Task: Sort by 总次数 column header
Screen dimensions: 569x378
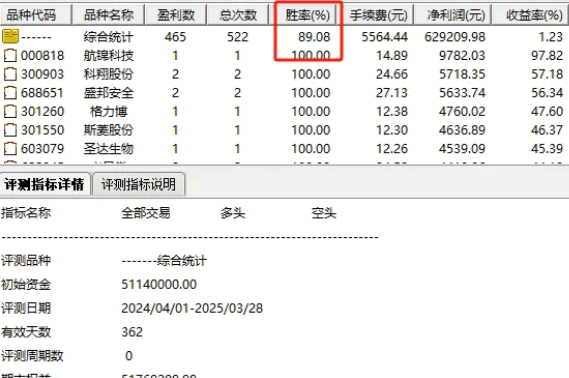Action: coord(238,15)
